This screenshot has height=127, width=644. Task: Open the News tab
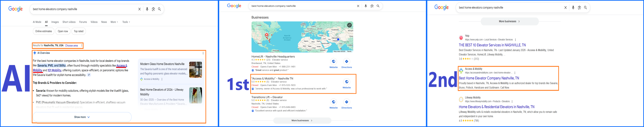(104, 22)
